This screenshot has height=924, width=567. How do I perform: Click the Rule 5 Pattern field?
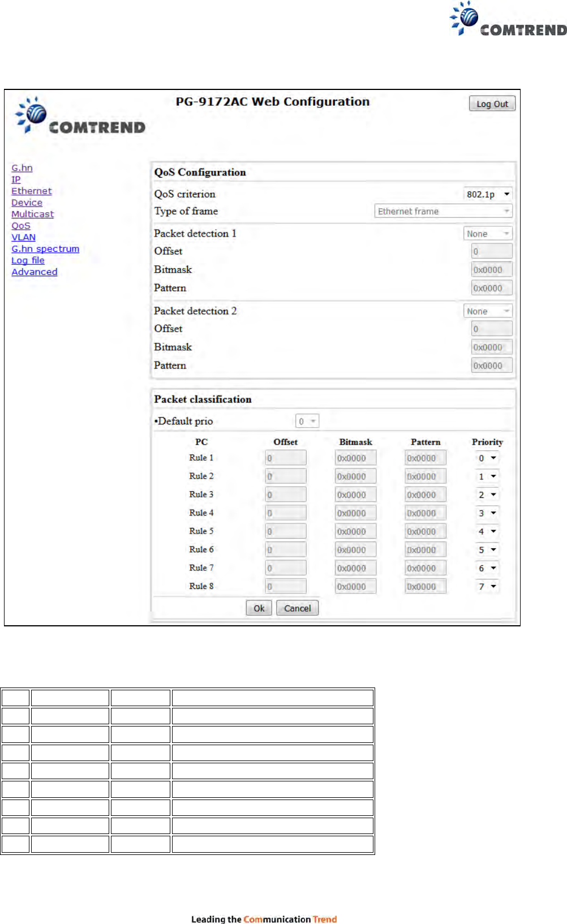[426, 531]
